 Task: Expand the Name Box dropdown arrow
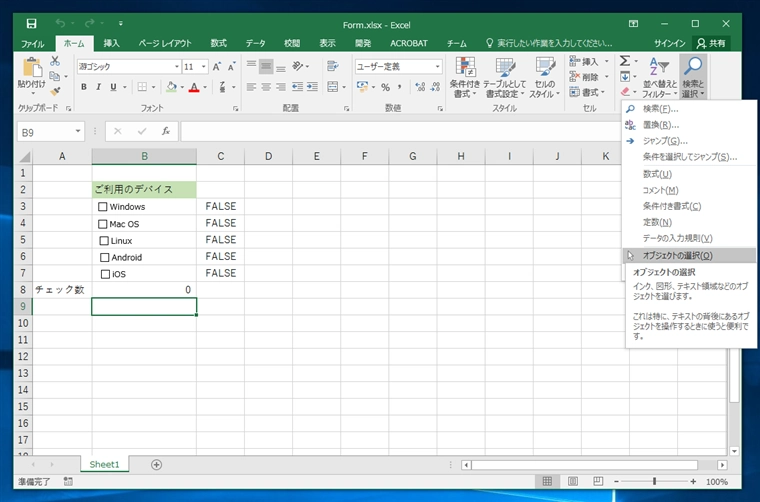pyautogui.click(x=78, y=131)
